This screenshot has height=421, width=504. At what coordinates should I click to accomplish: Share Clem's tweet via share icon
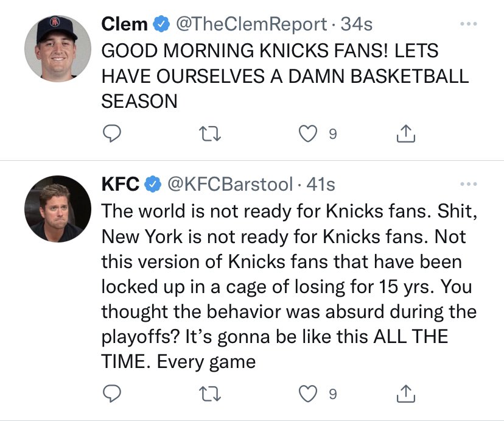(405, 133)
